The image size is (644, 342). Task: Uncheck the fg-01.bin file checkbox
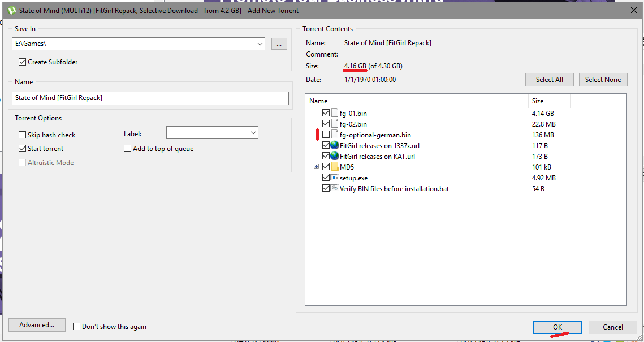326,113
